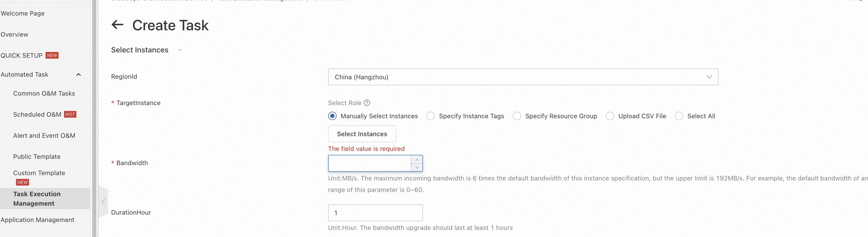Navigate to the Welcome Page
The height and width of the screenshot is (237, 868).
click(x=23, y=13)
